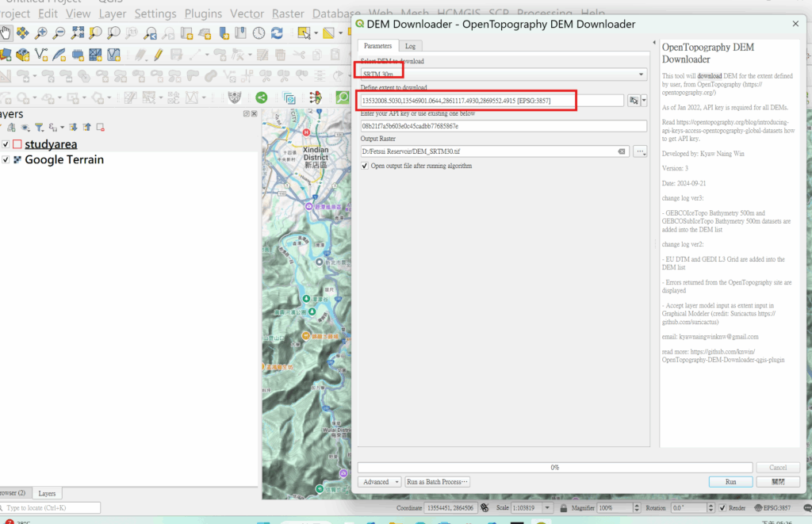
Task: Click the Add Group icon in Layers panel
Action: click(11, 128)
